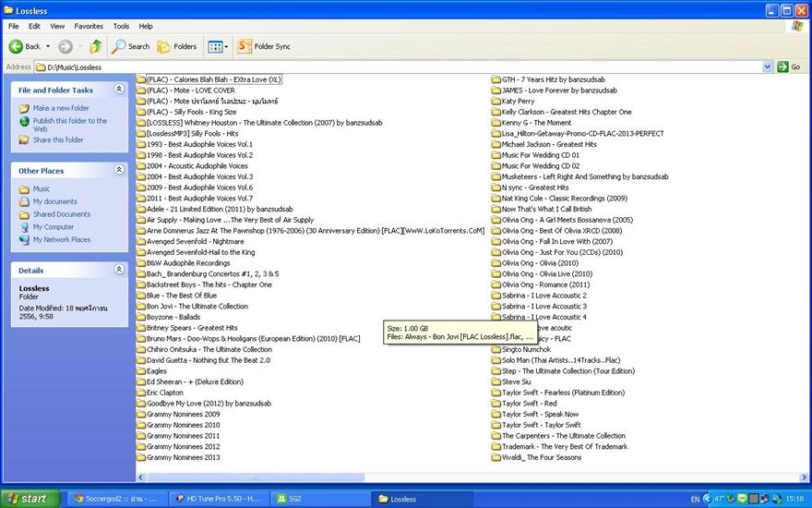Select the Eagles folder icon
The image size is (812, 508).
(x=141, y=371)
